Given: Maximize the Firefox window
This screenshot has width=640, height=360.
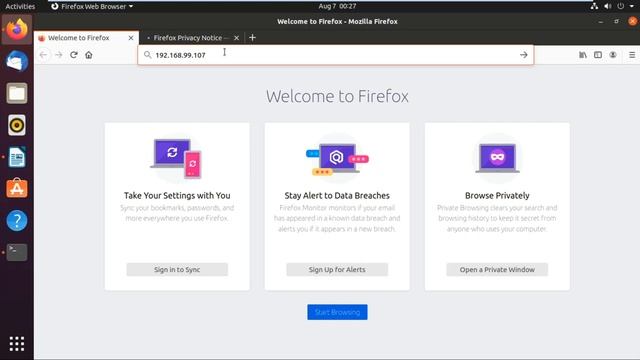Looking at the screenshot, I should pos(616,22).
